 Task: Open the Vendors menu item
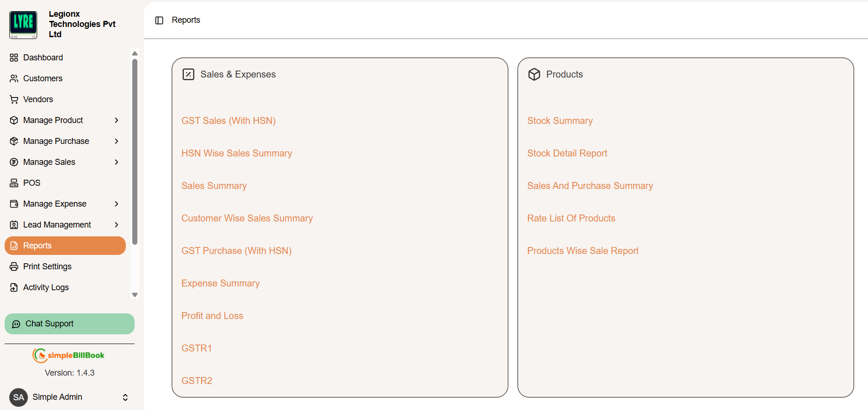65,99
